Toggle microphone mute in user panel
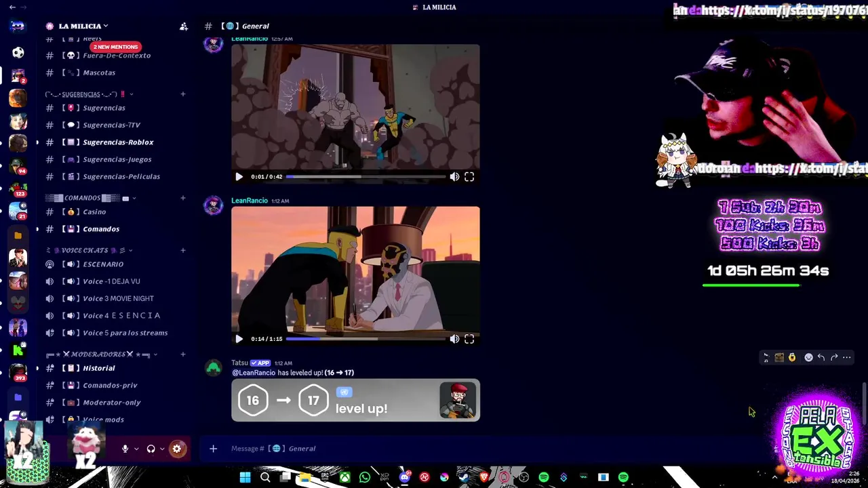This screenshot has width=868, height=488. (x=125, y=449)
